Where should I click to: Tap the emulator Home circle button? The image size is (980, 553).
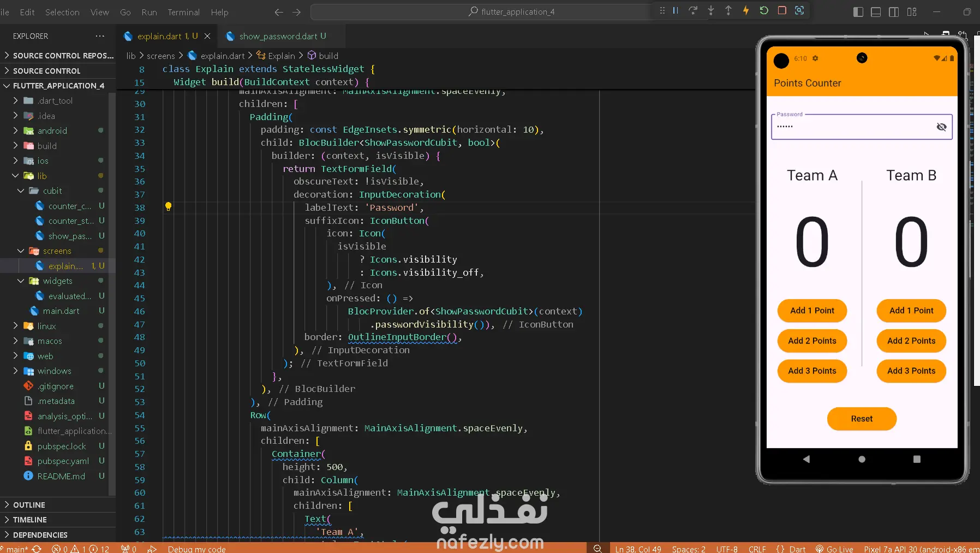(862, 459)
